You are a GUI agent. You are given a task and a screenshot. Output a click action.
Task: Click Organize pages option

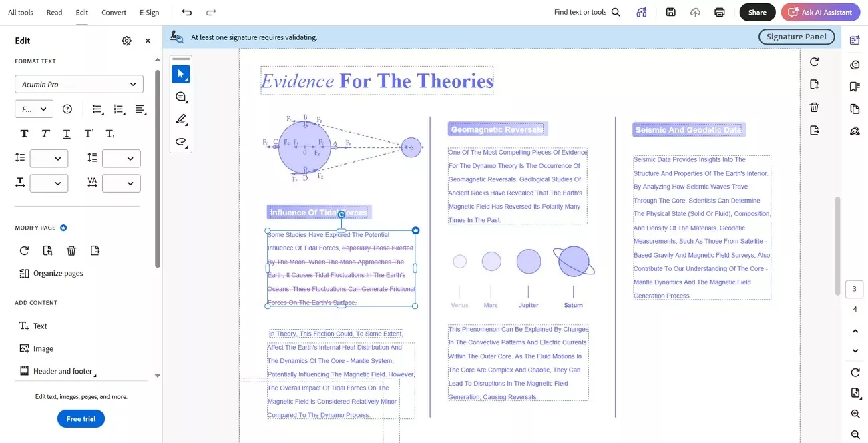pyautogui.click(x=51, y=273)
